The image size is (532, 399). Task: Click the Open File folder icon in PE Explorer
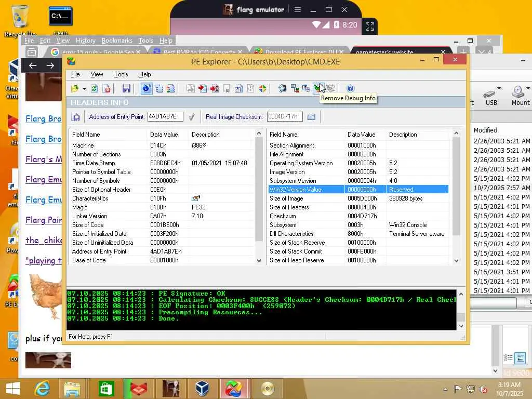tap(75, 88)
